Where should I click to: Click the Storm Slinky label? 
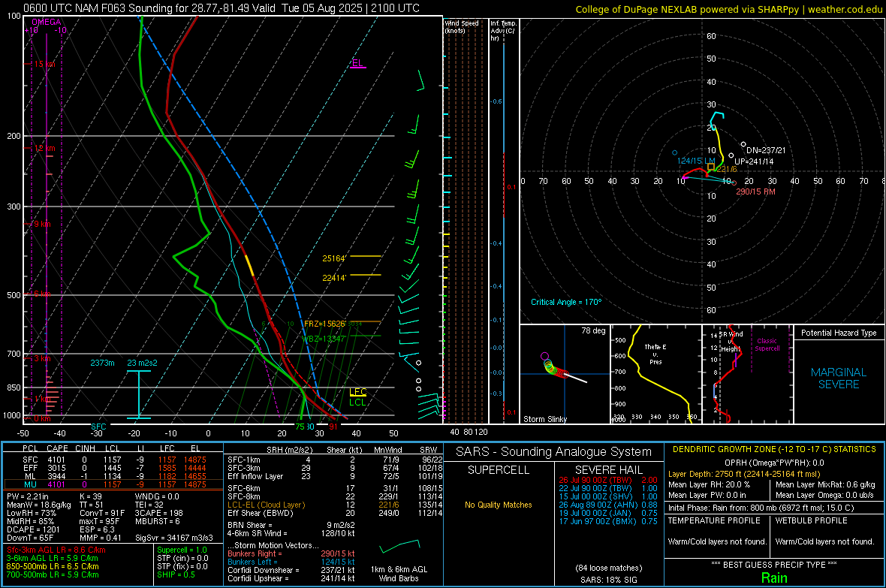(x=544, y=419)
